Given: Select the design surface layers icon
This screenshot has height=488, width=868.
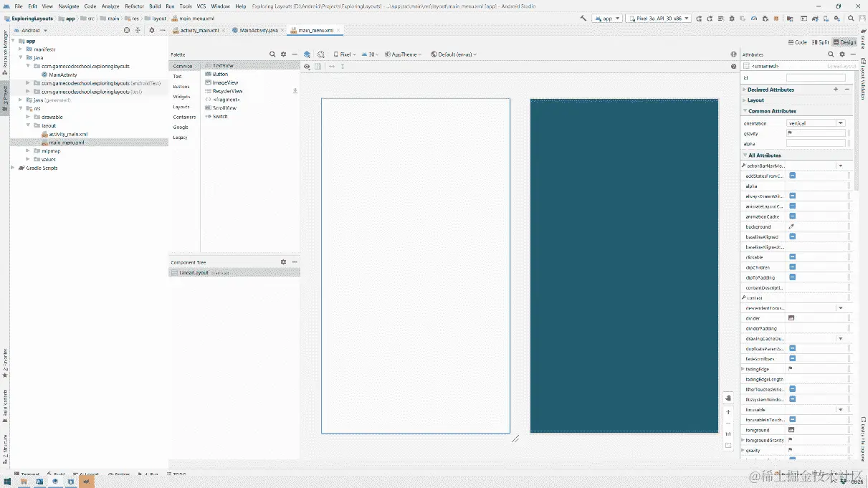Looking at the screenshot, I should 307,54.
